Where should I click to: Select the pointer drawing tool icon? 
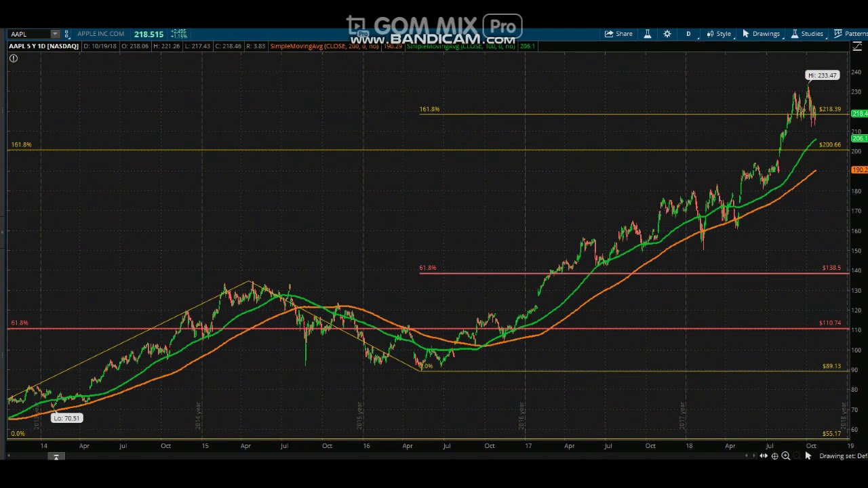click(808, 456)
